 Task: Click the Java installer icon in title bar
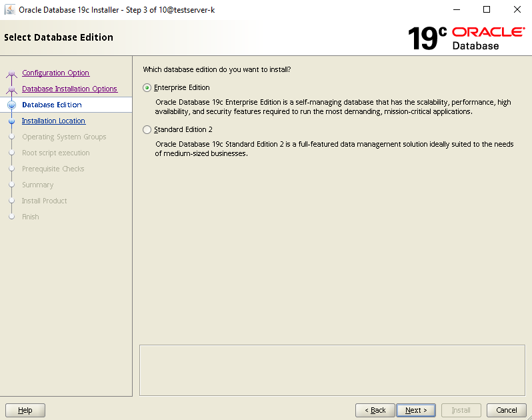[10, 10]
